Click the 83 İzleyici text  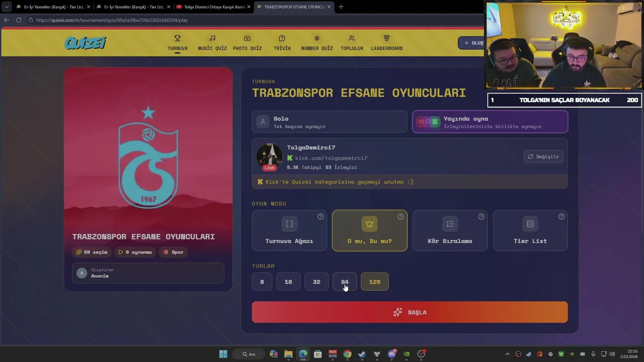point(341,167)
